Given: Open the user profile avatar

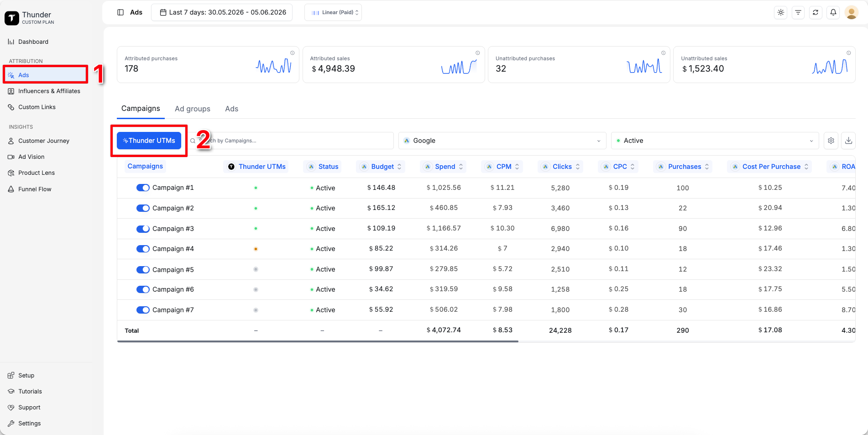Looking at the screenshot, I should click(x=852, y=12).
